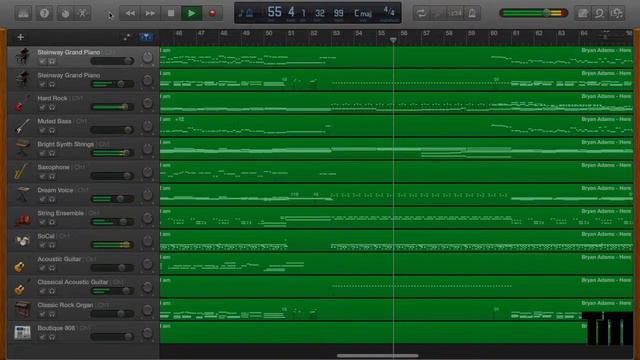The width and height of the screenshot is (640, 360).
Task: Select the Dream Voice track icon
Action: pyautogui.click(x=22, y=195)
